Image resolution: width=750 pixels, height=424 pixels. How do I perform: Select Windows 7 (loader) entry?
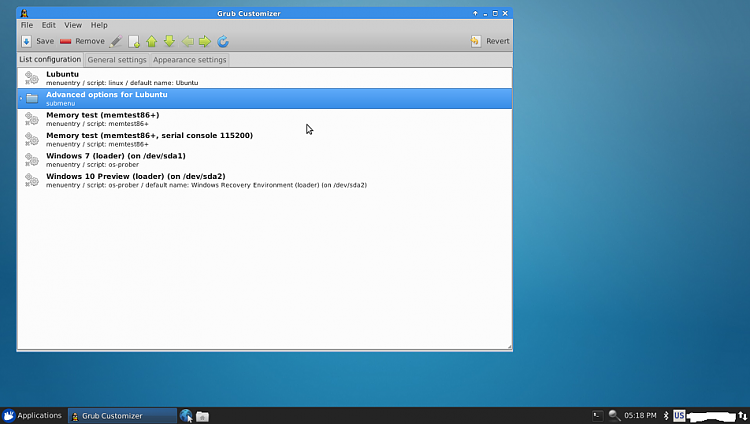coord(265,160)
